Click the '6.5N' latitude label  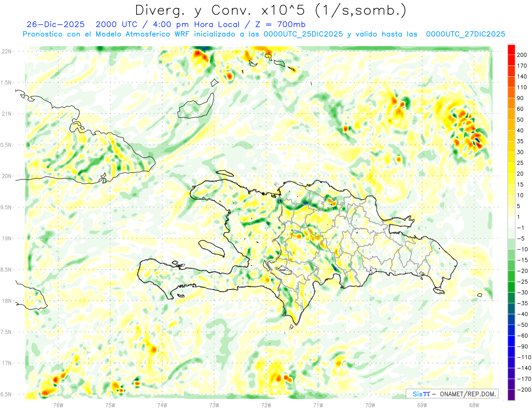pyautogui.click(x=7, y=394)
